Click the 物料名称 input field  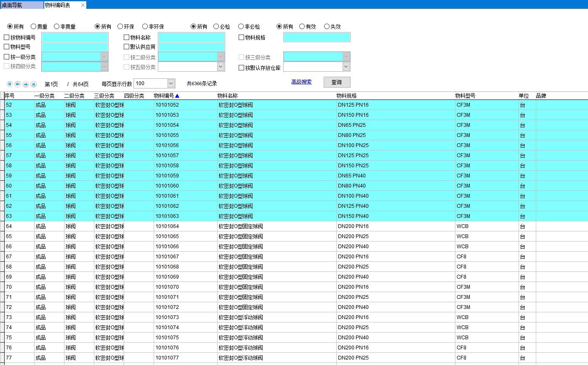pyautogui.click(x=192, y=37)
